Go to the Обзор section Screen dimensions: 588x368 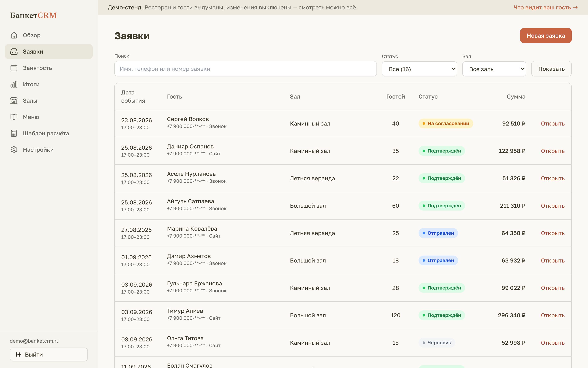click(x=49, y=35)
